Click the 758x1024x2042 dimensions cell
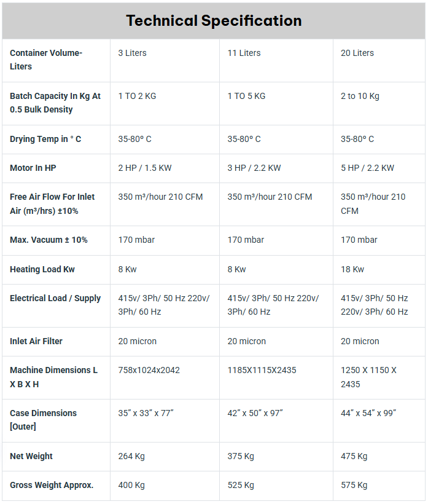The height and width of the screenshot is (504, 428). 149,370
